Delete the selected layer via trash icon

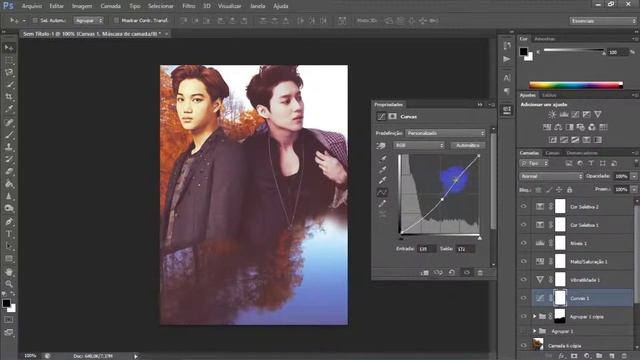point(623,356)
